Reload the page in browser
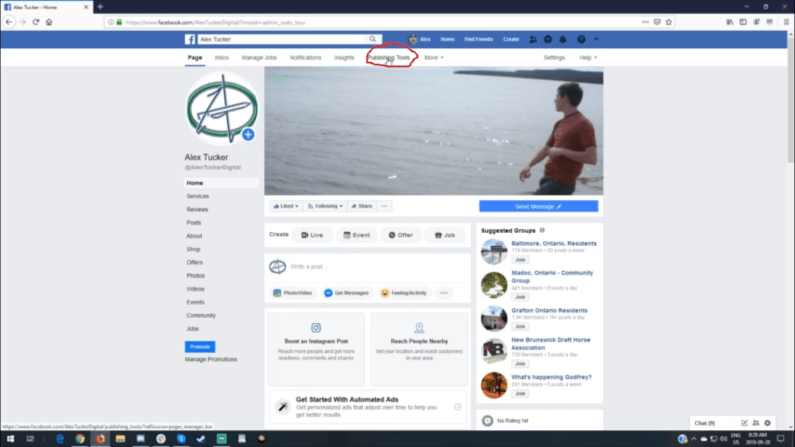 click(35, 22)
